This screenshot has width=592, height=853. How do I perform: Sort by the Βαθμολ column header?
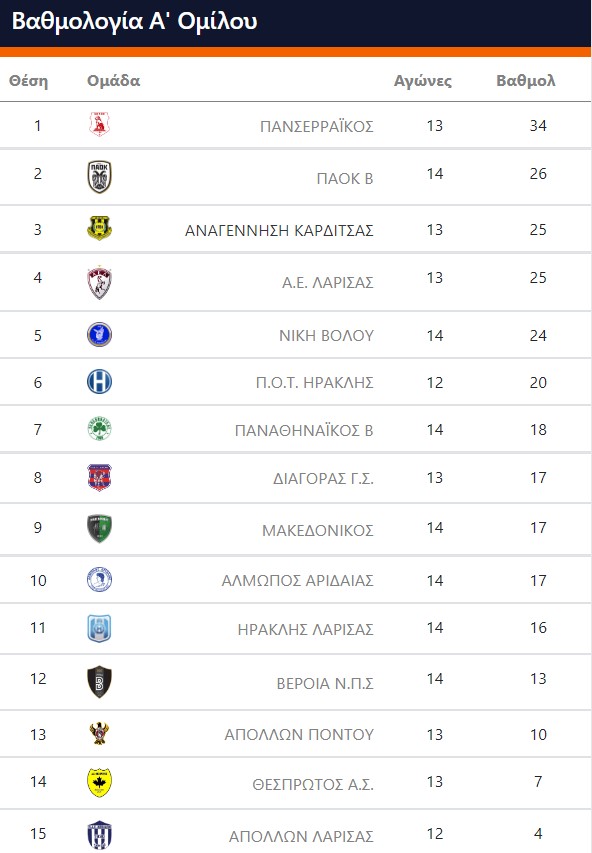pos(526,81)
